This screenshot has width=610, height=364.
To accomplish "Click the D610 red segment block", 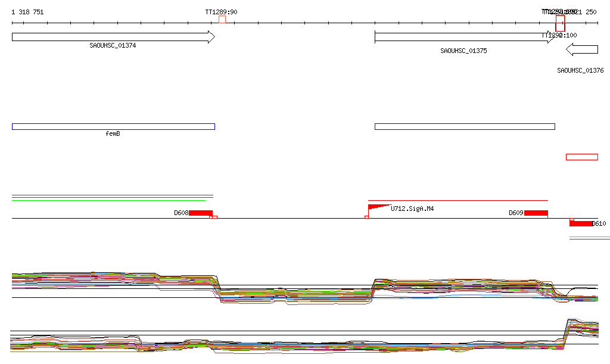I will (x=581, y=223).
